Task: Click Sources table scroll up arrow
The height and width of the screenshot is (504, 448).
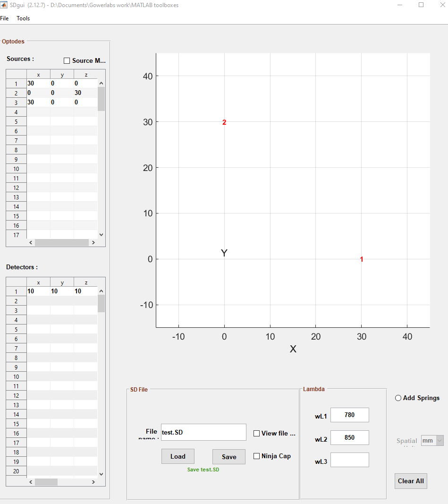Action: (101, 83)
